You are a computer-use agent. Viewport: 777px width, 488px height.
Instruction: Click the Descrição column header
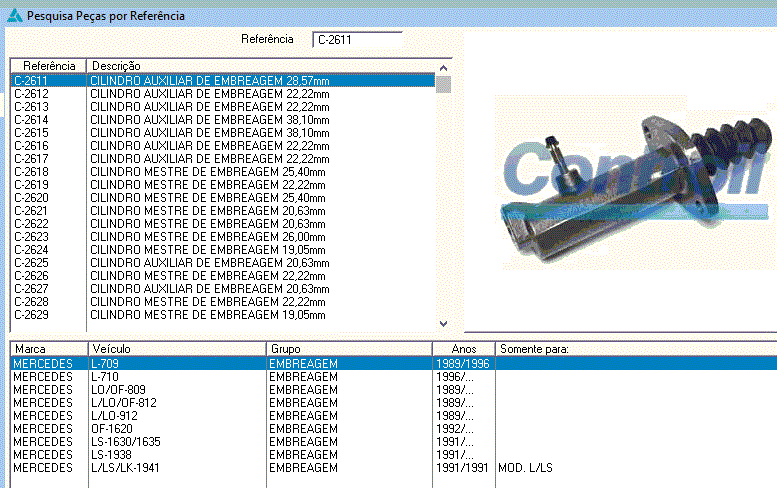click(260, 66)
